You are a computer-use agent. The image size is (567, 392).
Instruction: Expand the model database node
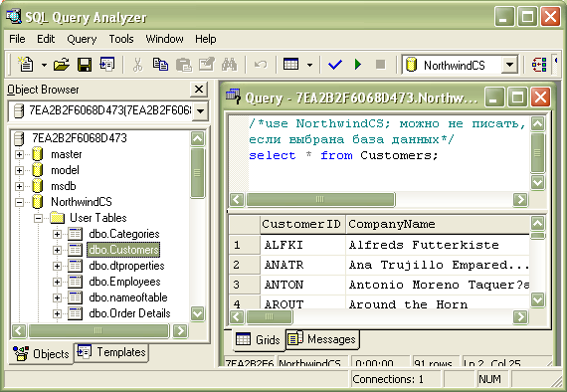(19, 170)
